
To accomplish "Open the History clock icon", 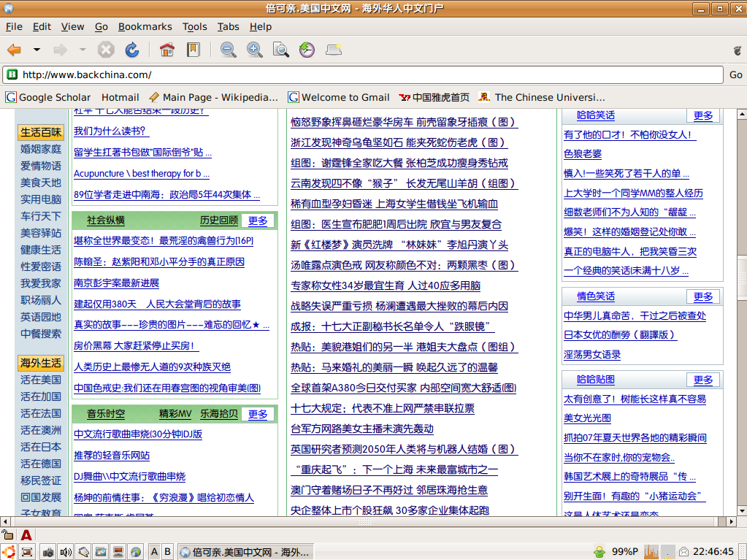I will [x=307, y=50].
